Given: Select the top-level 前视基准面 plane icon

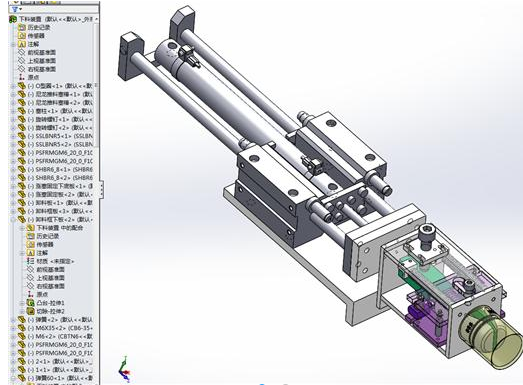Looking at the screenshot, I should (22, 52).
